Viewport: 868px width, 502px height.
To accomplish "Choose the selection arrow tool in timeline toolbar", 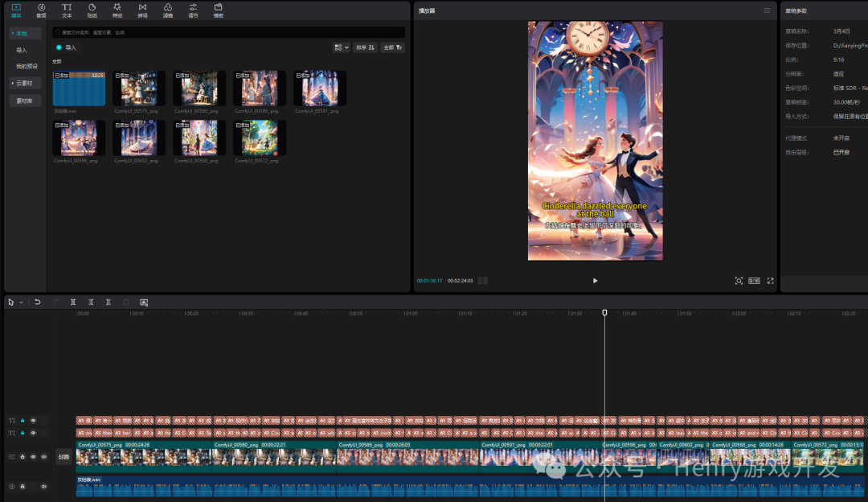I will click(x=11, y=302).
